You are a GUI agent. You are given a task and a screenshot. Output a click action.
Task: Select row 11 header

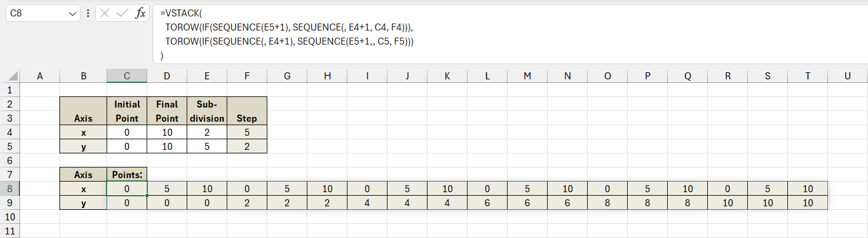click(x=9, y=231)
